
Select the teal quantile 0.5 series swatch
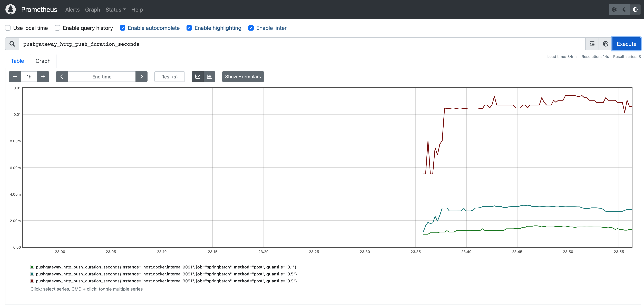pyautogui.click(x=32, y=274)
